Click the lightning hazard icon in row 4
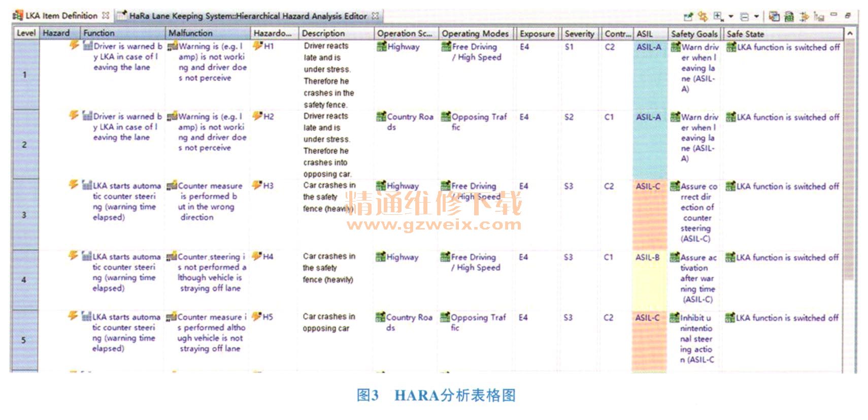Viewport: 868px width, 420px height. click(x=73, y=255)
